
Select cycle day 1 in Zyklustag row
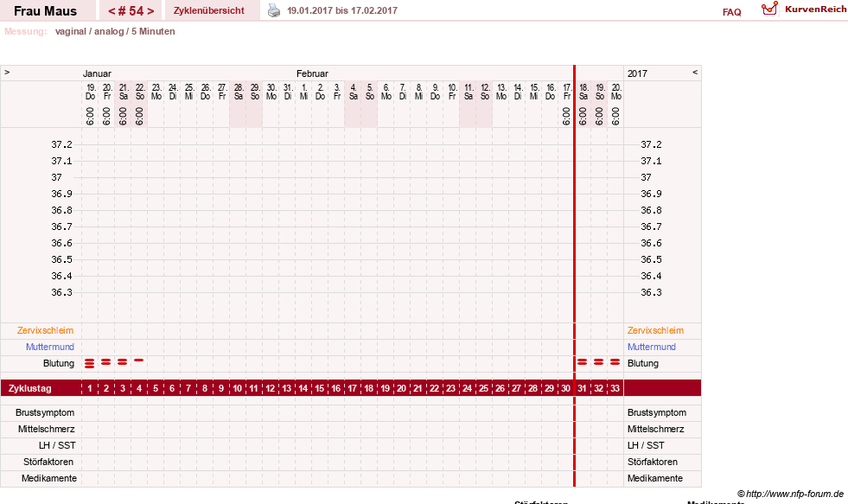tap(90, 388)
